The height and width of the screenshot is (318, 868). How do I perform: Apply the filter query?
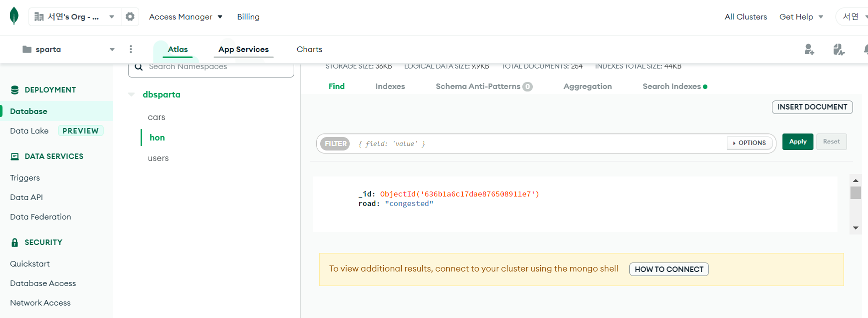coord(798,141)
